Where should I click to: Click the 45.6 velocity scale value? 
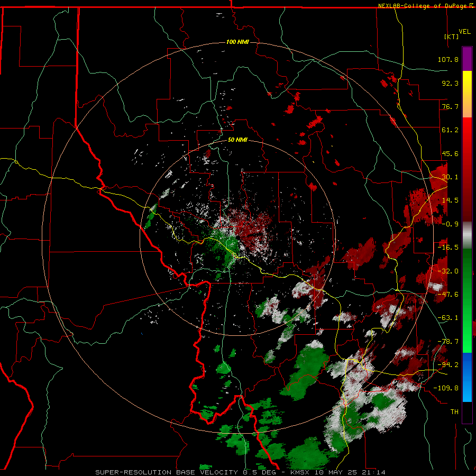click(450, 153)
